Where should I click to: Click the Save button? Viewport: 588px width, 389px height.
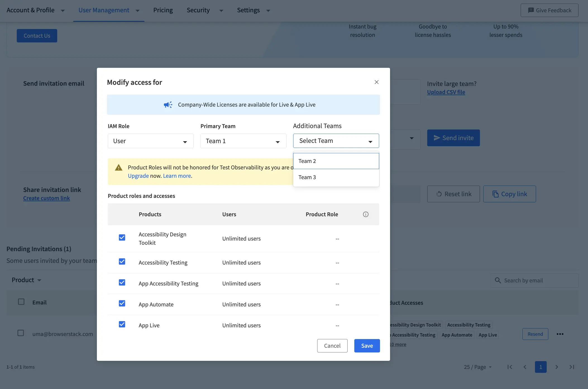pos(367,346)
